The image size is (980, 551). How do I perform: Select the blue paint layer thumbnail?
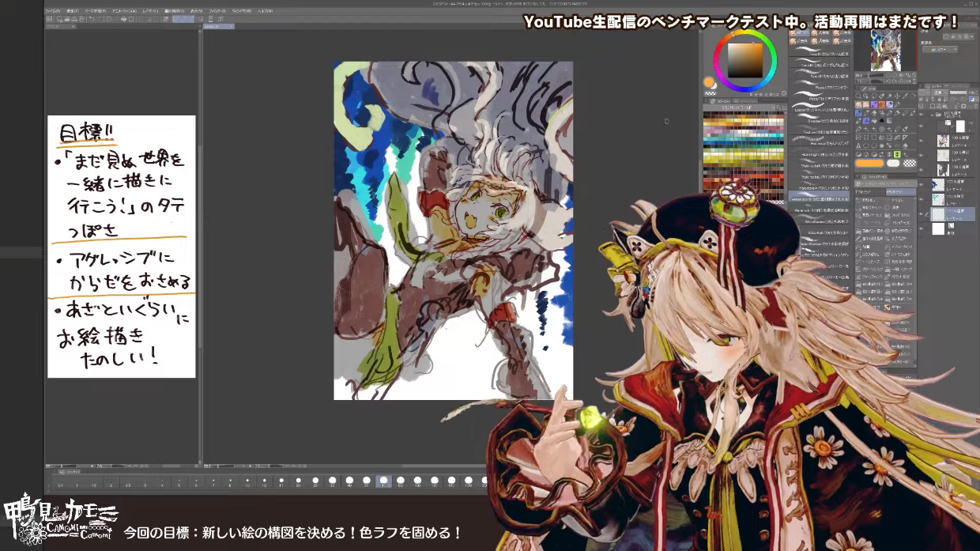(938, 184)
